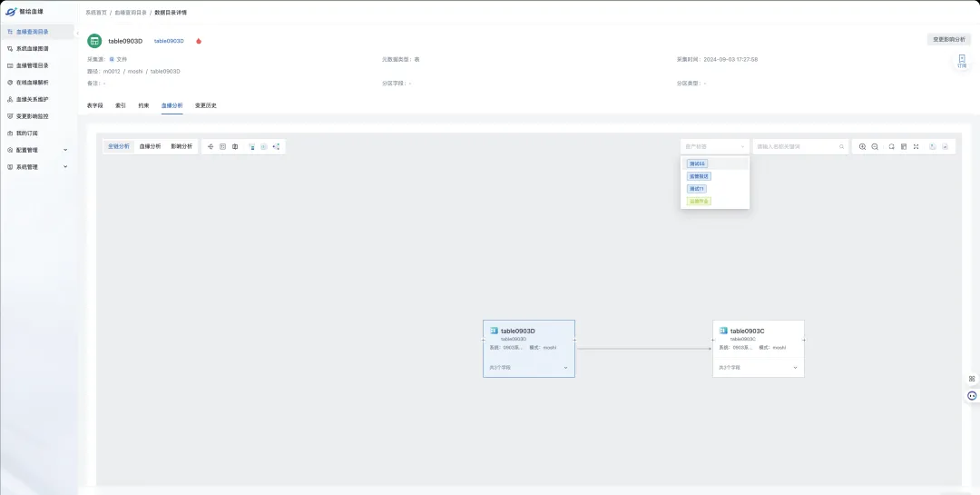The height and width of the screenshot is (495, 980).
Task: Open the assistant robot icon at right edge
Action: coord(972,395)
